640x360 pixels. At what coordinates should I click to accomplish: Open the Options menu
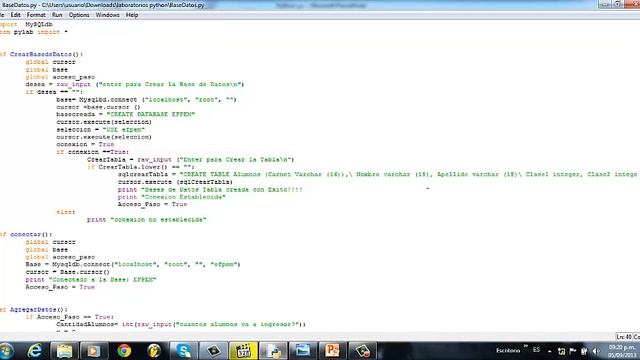point(79,15)
